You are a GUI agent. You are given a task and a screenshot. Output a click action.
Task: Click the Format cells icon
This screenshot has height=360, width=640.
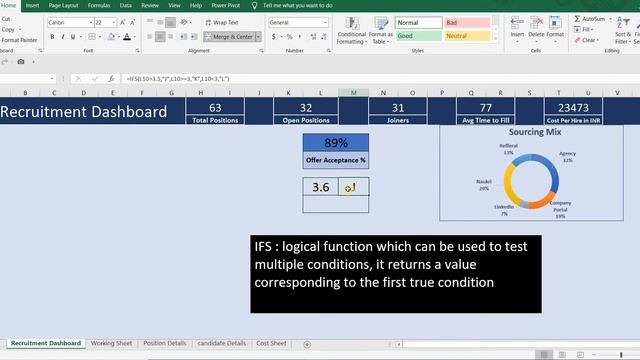[x=555, y=23]
